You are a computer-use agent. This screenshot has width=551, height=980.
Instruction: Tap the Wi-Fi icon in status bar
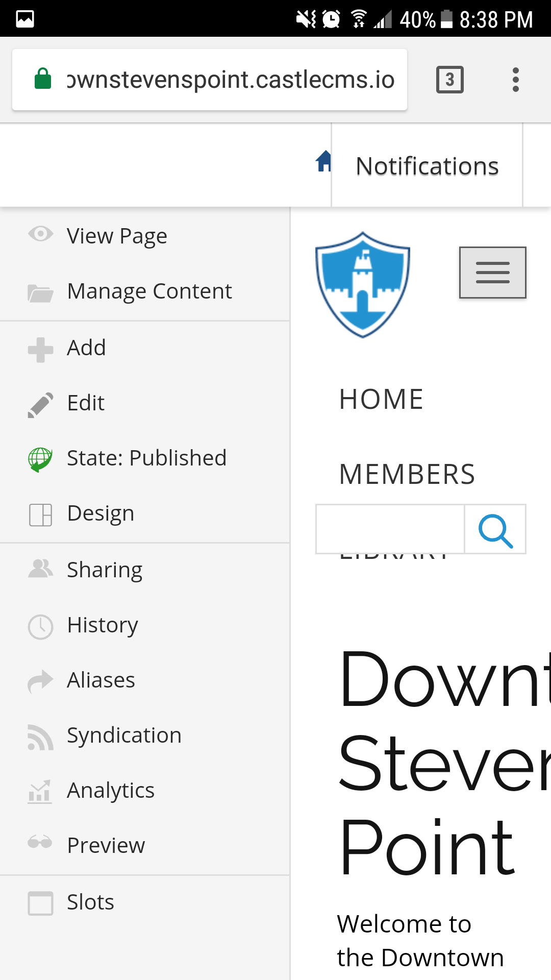coord(359,19)
